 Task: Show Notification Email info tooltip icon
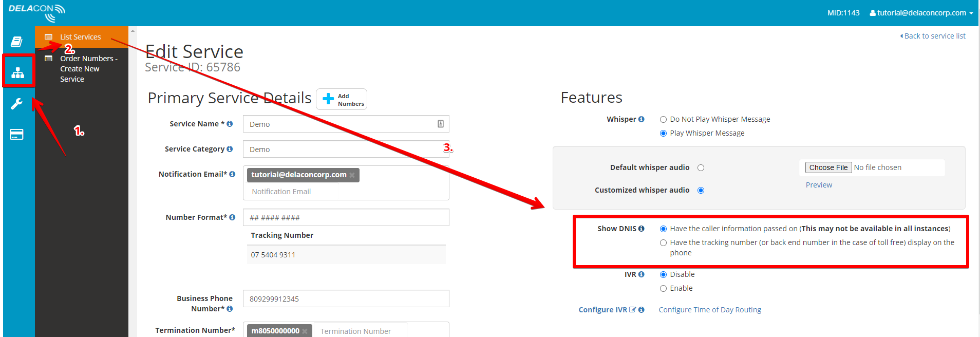pos(232,174)
